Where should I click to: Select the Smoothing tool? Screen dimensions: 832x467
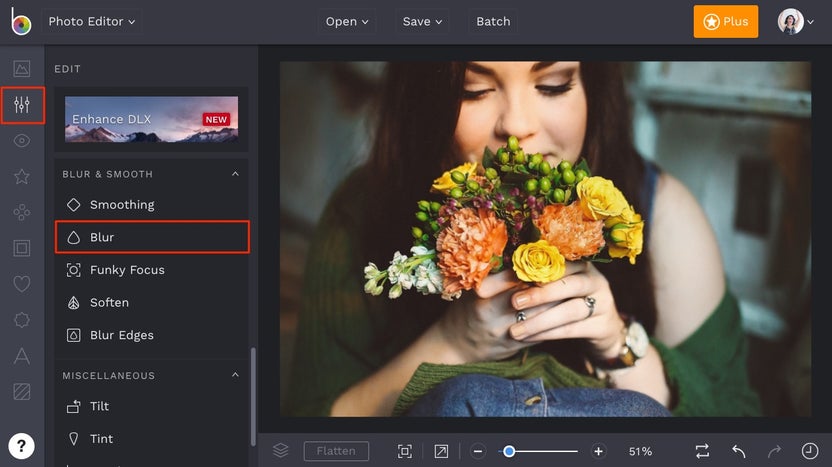pos(152,205)
